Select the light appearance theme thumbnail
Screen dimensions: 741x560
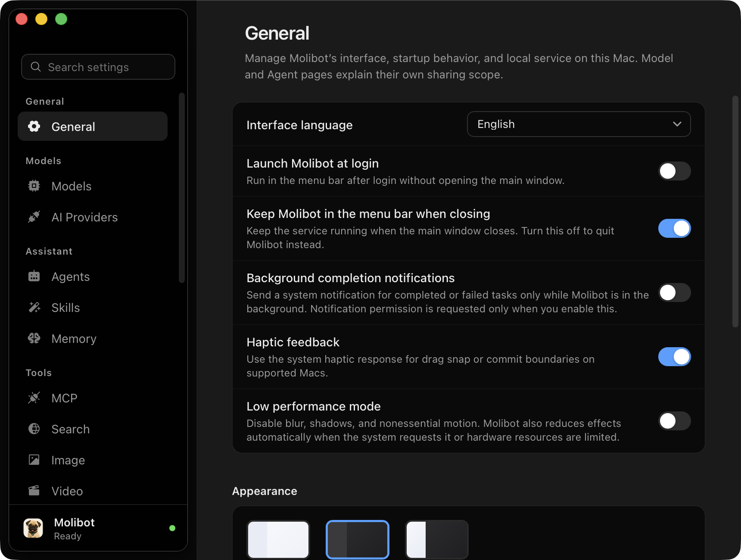(278, 540)
